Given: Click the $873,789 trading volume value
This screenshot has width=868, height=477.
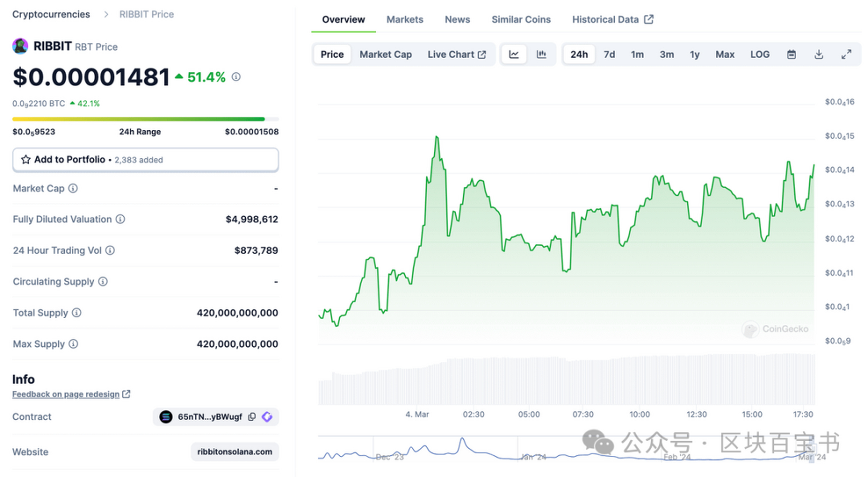Looking at the screenshot, I should coord(256,250).
